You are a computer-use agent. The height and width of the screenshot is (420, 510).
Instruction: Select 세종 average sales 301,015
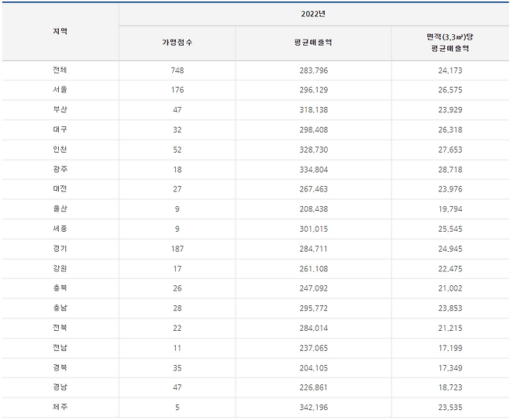[x=314, y=229]
